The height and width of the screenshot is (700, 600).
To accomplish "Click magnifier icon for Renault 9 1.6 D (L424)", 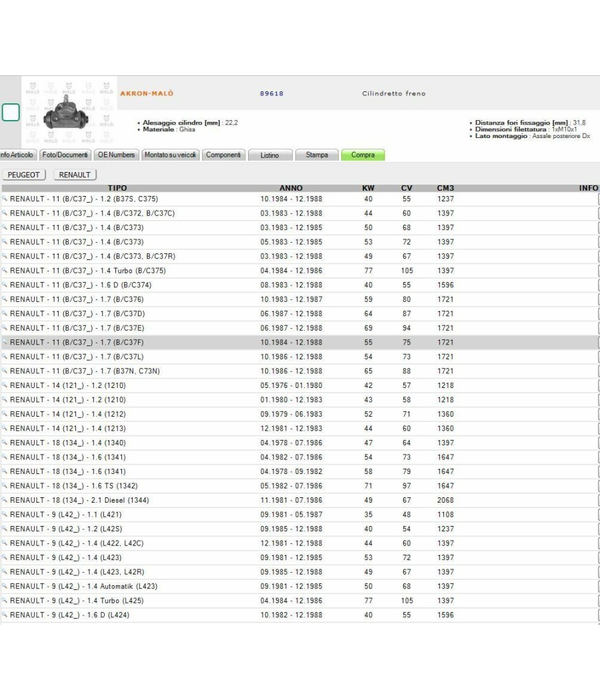I will click(5, 614).
